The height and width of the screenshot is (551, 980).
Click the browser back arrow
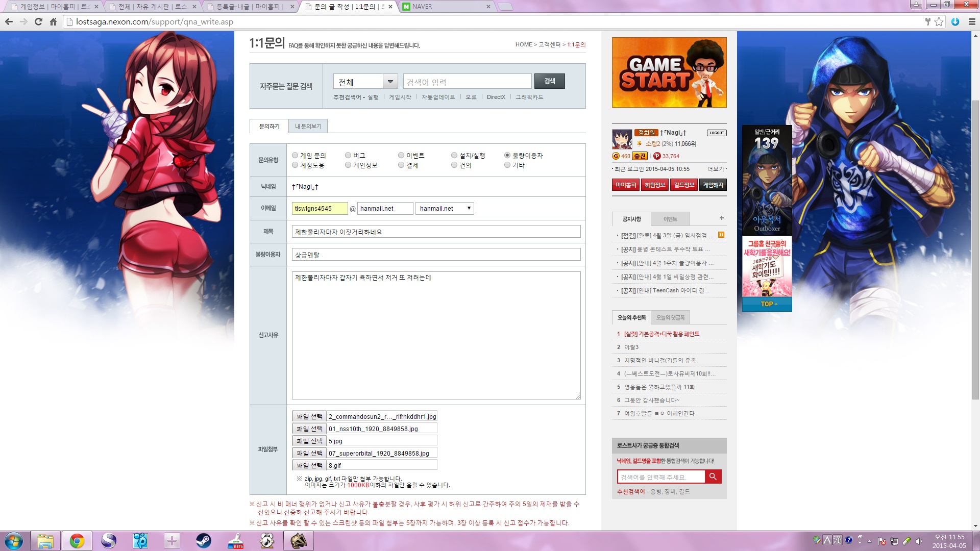[9, 22]
